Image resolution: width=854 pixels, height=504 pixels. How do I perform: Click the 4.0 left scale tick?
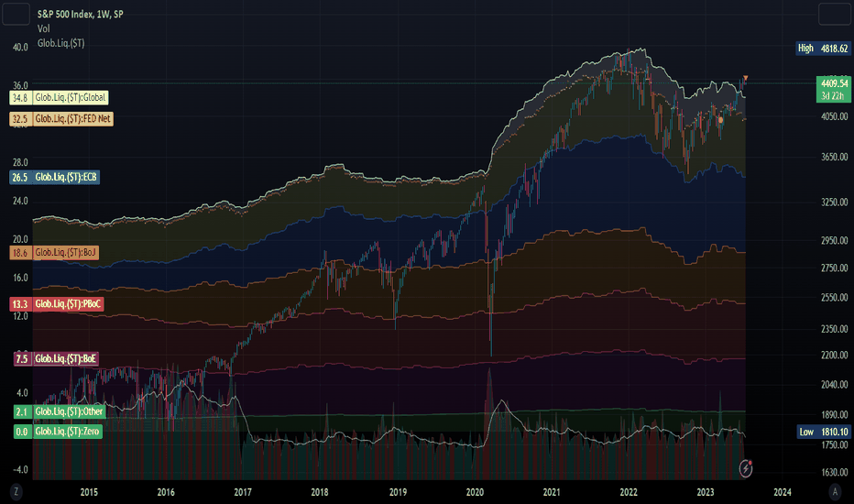(22, 393)
